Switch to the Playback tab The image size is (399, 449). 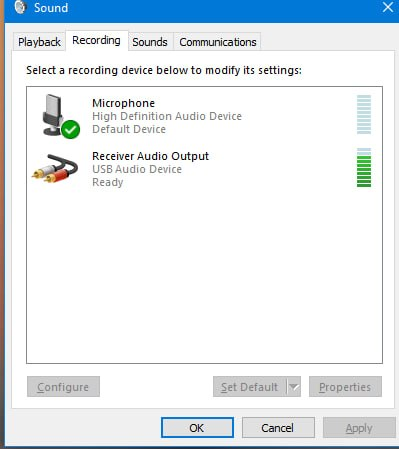tap(39, 42)
